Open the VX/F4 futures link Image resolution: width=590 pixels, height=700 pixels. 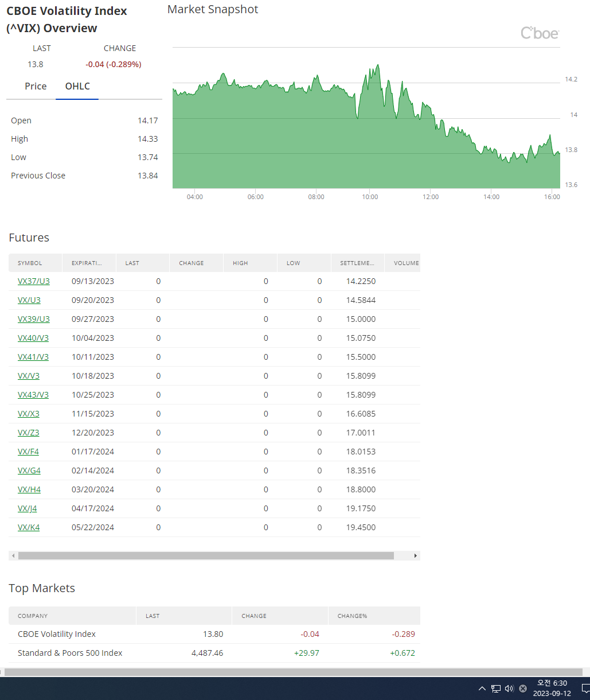(29, 452)
